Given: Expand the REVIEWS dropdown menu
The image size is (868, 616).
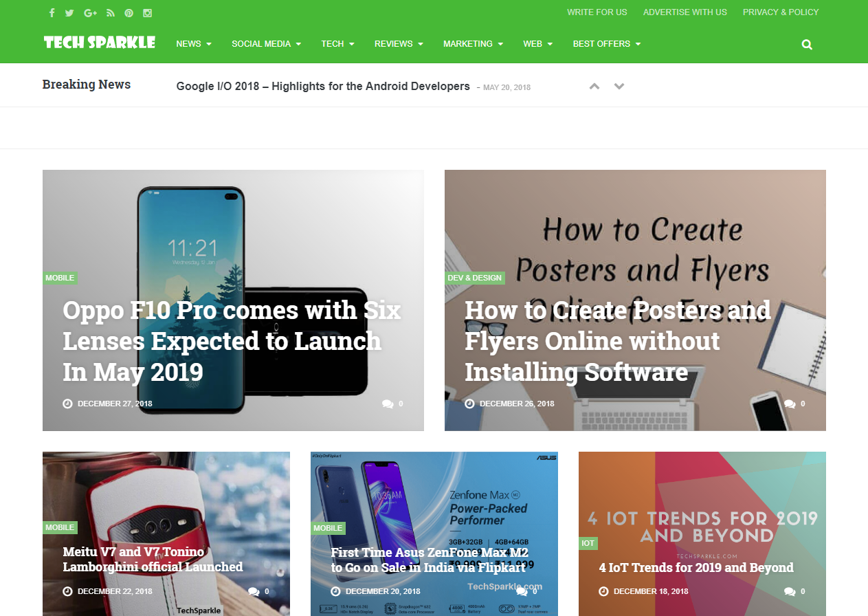Looking at the screenshot, I should 399,43.
